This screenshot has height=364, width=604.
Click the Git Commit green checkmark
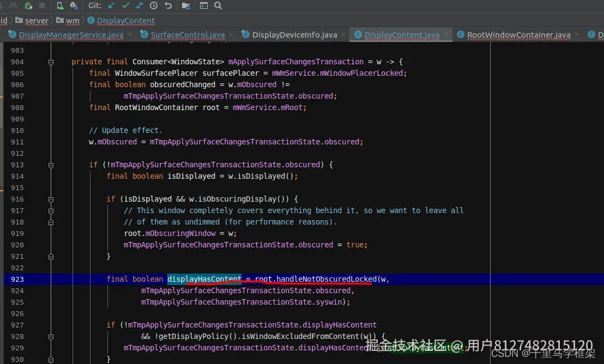pos(125,5)
